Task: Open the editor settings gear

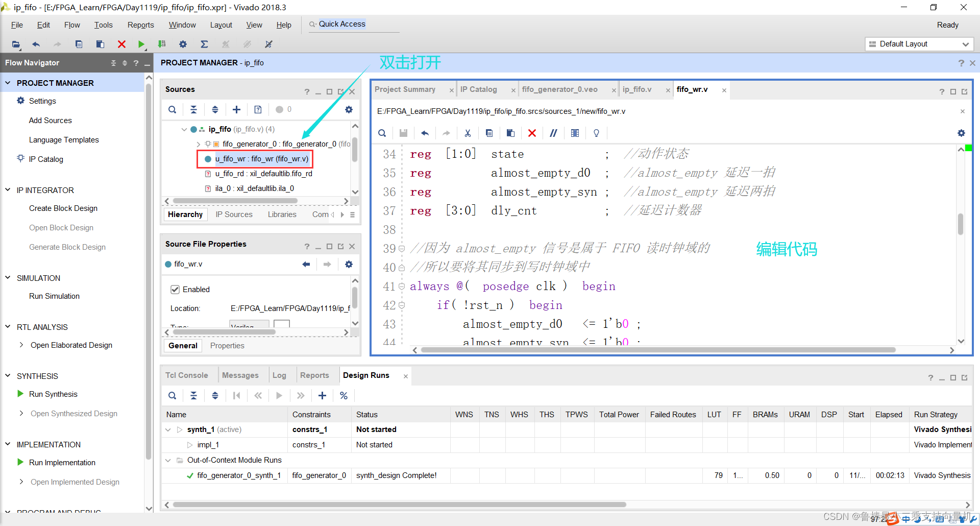Action: pos(961,133)
